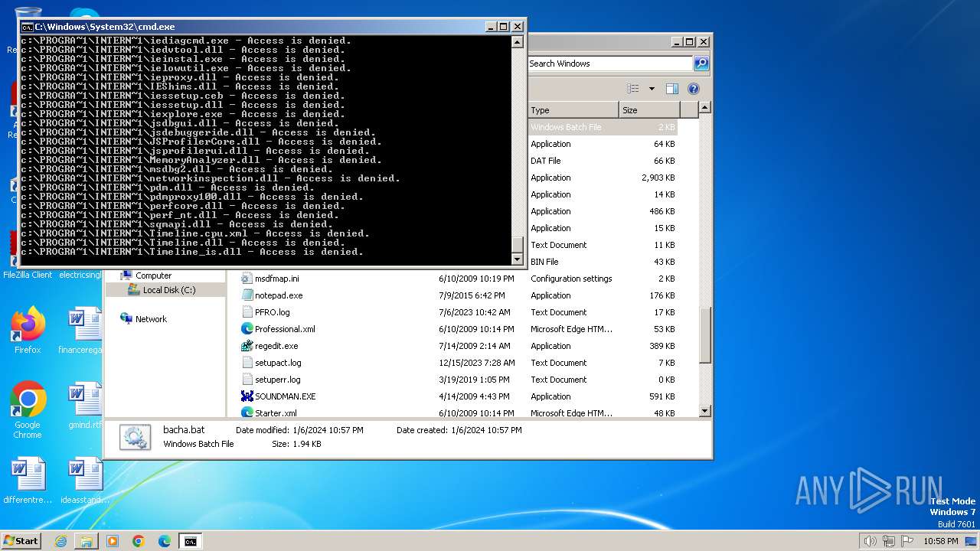Click Explorer file list scroll down arrow

705,411
